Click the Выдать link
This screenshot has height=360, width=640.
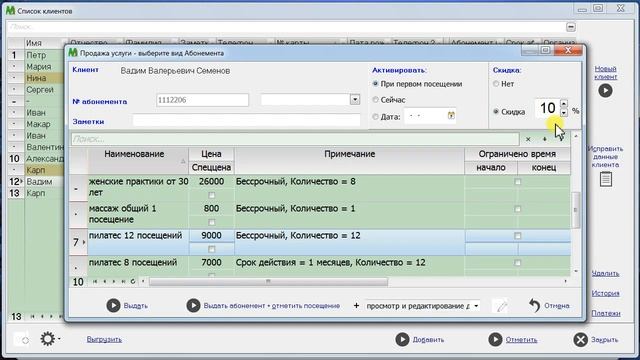[136, 306]
